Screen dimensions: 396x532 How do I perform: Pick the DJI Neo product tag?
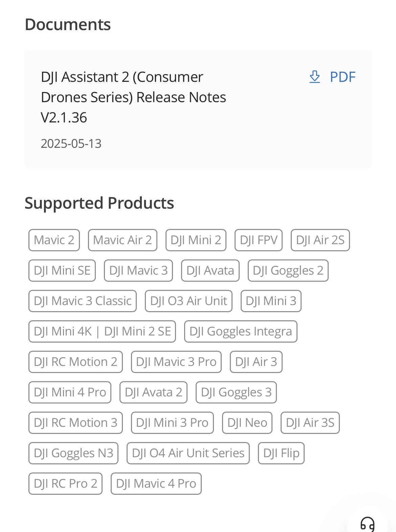247,423
